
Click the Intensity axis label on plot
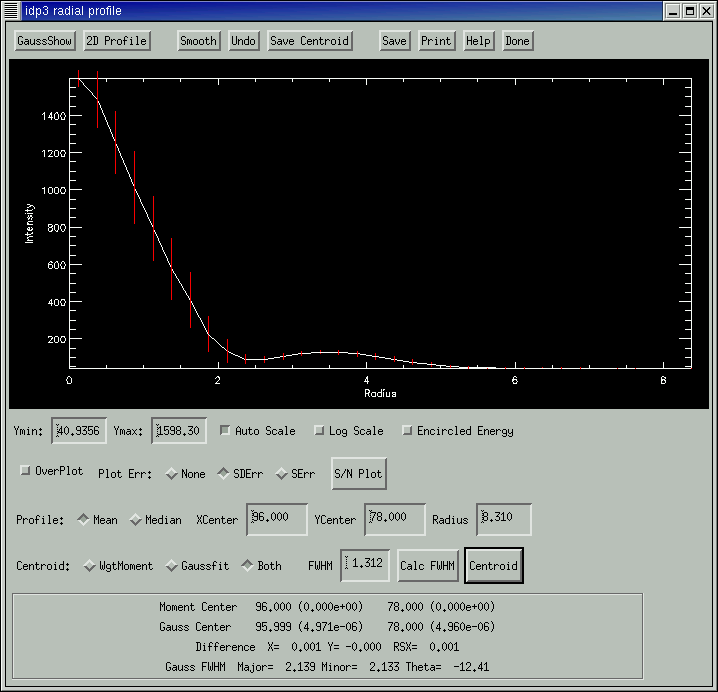point(29,223)
